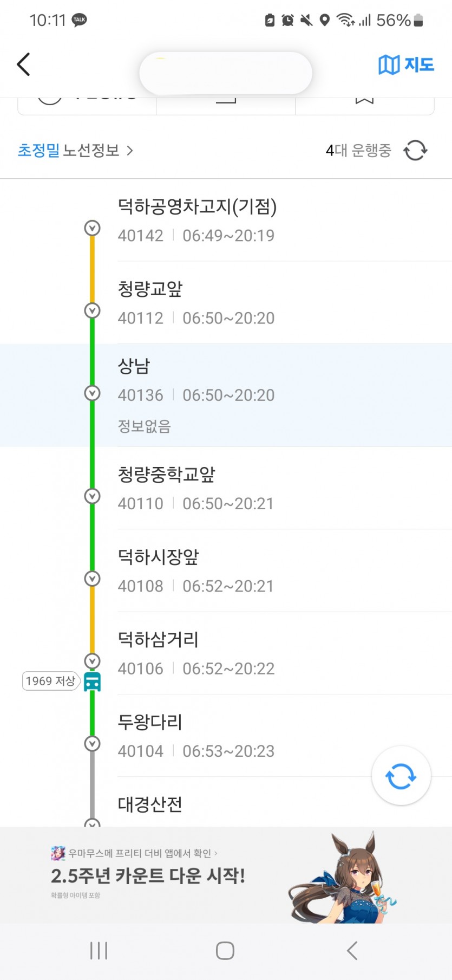The image size is (452, 980).
Task: Tap the back arrow at top left
Action: (23, 64)
